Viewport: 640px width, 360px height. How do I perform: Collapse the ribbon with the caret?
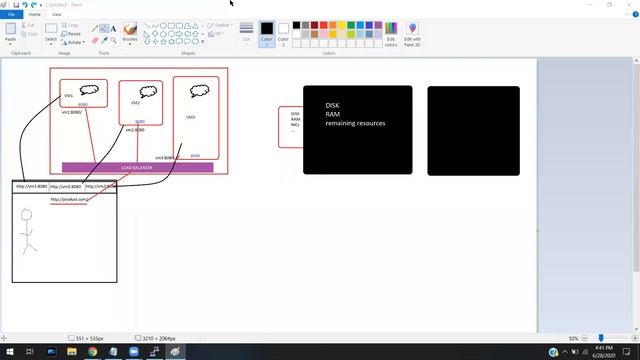[x=627, y=14]
